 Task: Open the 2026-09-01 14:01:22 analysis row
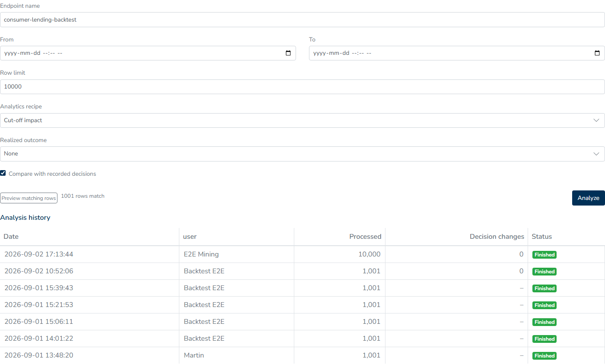point(302,339)
